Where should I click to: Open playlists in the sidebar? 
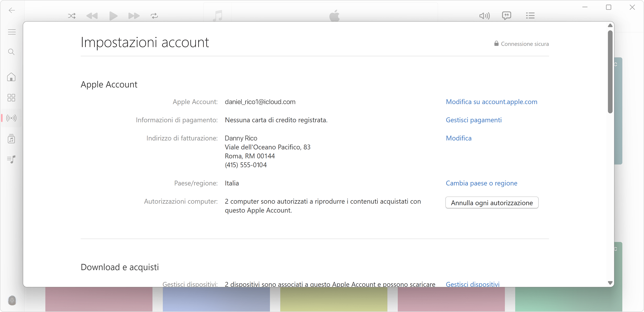coord(11,159)
